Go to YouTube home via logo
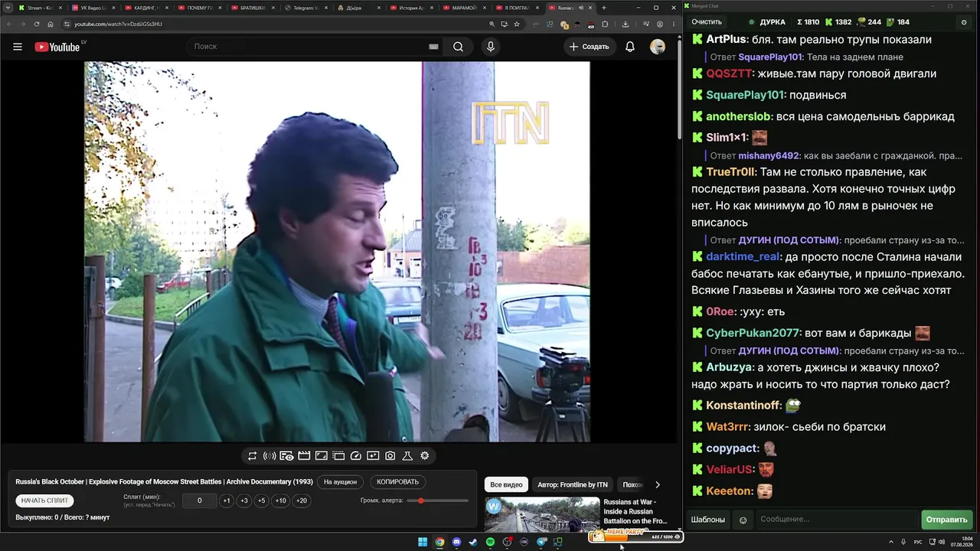 [59, 47]
